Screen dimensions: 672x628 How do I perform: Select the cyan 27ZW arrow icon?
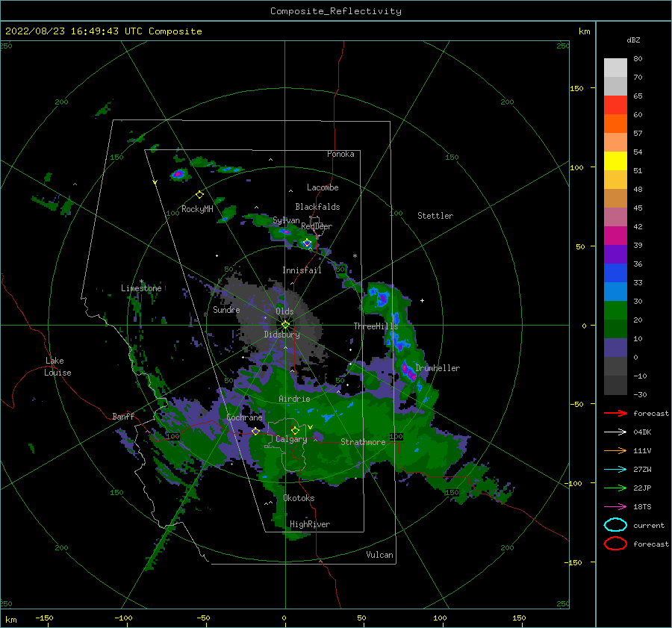[615, 470]
